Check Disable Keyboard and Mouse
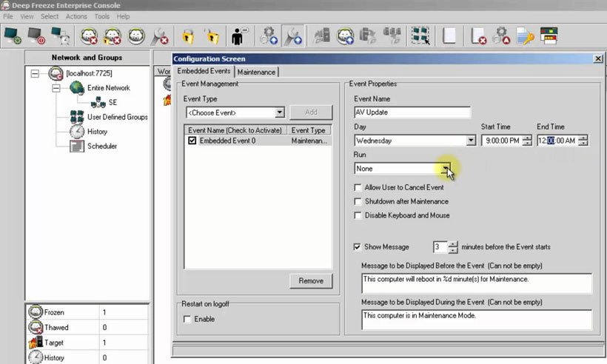The width and height of the screenshot is (607, 364). pyautogui.click(x=358, y=215)
